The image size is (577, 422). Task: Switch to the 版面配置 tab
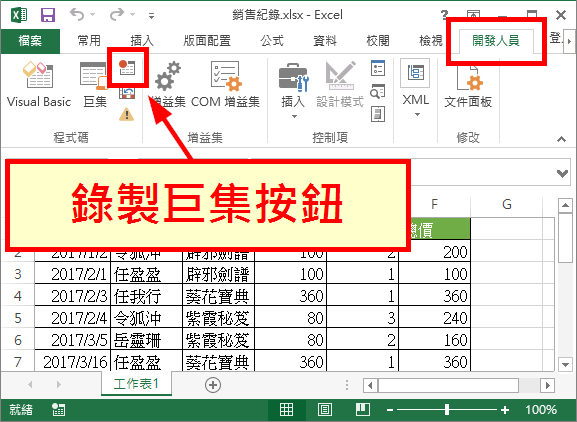point(207,40)
